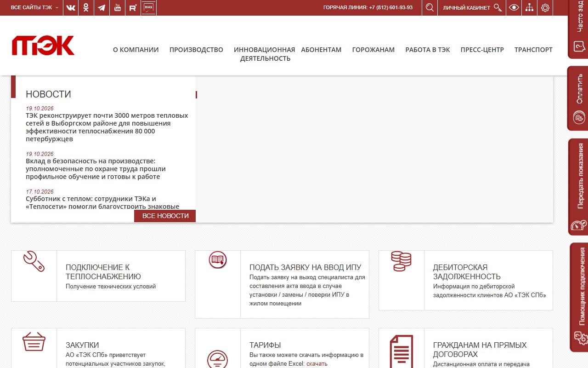Expand the ВСЕ САЙТЫ ТЭК dropdown

tap(35, 8)
